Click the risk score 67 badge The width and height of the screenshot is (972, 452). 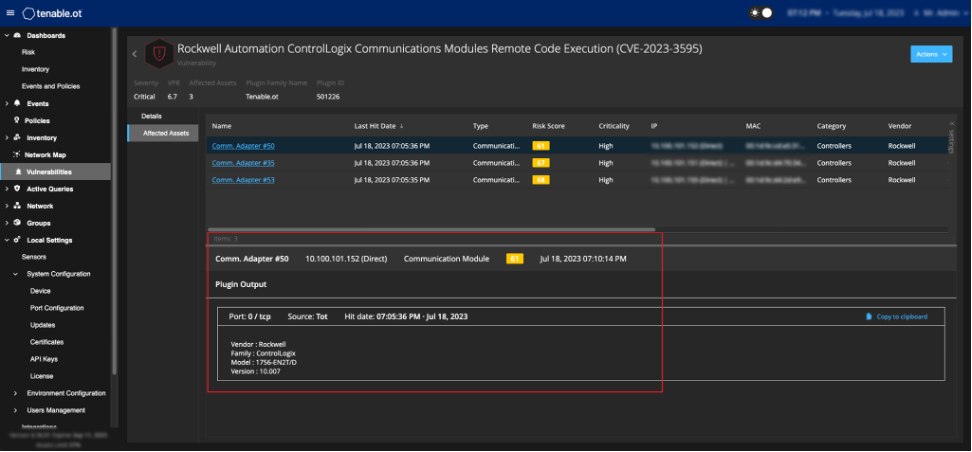[541, 163]
